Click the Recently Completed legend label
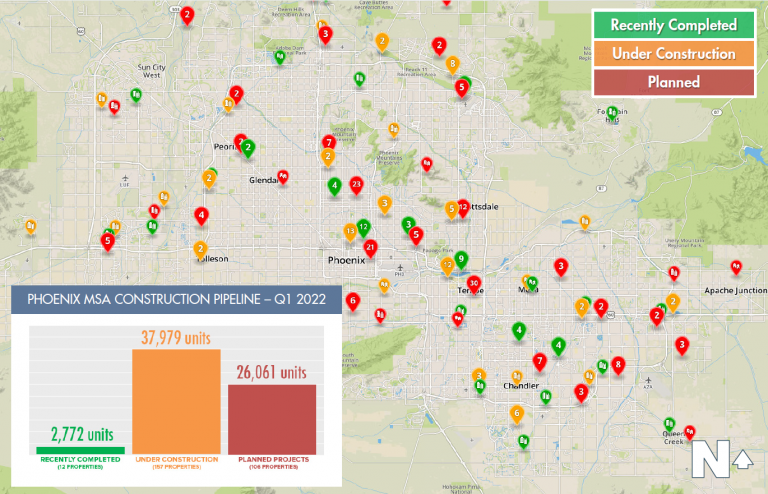Screen dimensions: 768x494 point(673,25)
